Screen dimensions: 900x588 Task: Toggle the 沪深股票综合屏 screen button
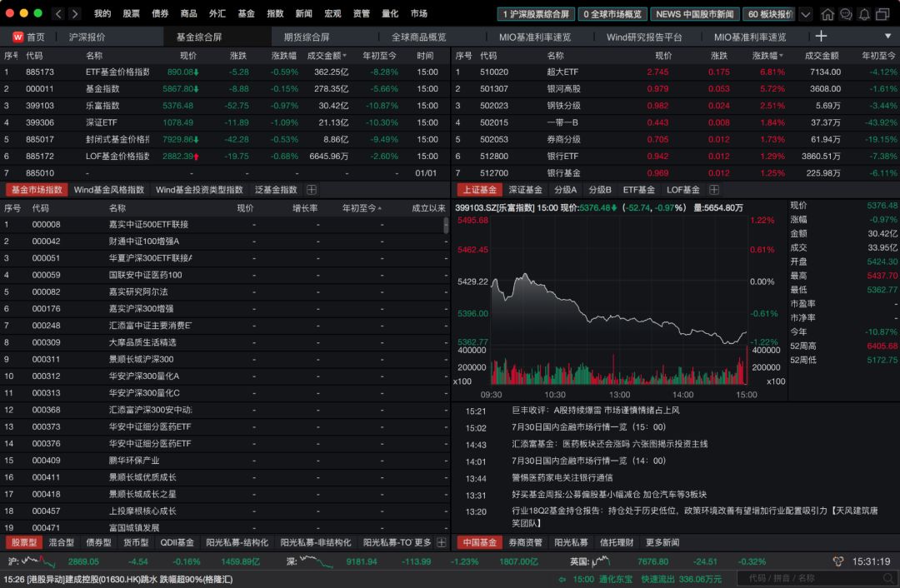click(x=537, y=13)
